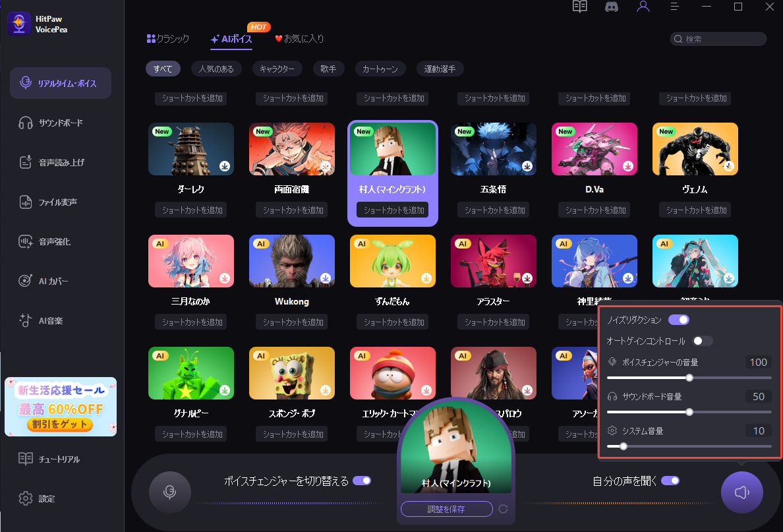Click the headphone icon next to サウンドボード音量
783x532 pixels.
(612, 397)
